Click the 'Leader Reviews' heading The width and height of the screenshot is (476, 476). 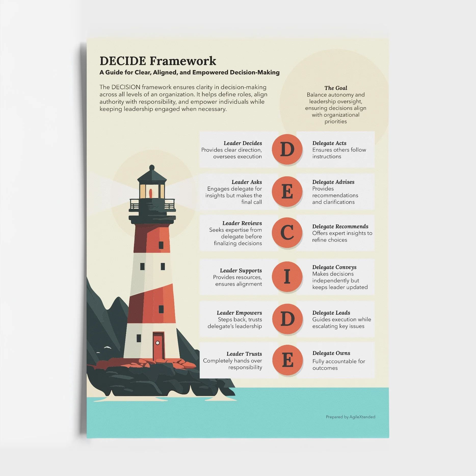click(x=242, y=223)
